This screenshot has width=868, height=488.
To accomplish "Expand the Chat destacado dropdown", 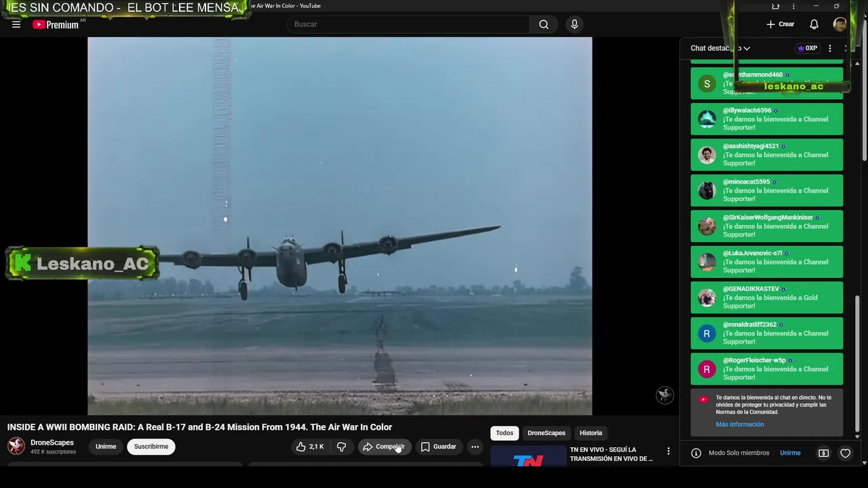I will 720,48.
